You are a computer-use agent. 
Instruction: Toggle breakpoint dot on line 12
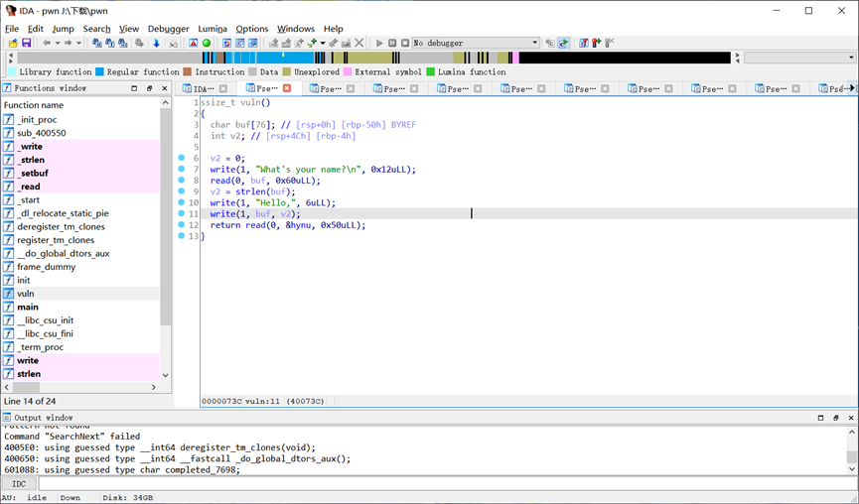coord(182,225)
